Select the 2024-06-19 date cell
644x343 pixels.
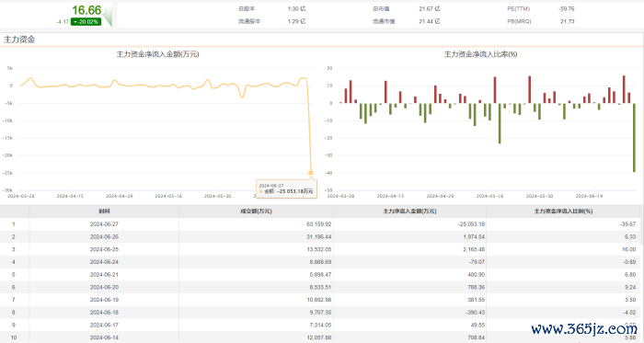click(x=104, y=300)
